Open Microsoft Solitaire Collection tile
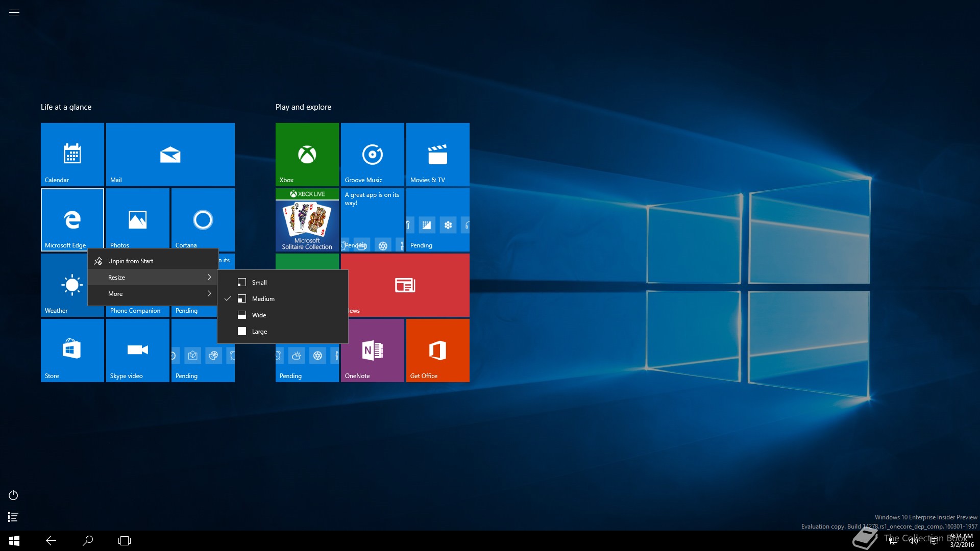The width and height of the screenshot is (980, 551). coord(307,220)
